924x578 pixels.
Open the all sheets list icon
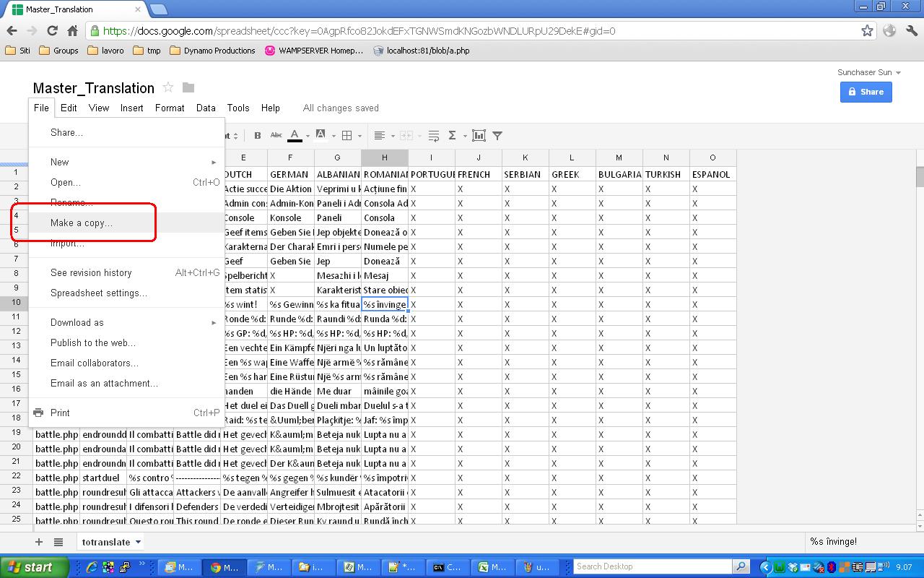click(x=58, y=542)
